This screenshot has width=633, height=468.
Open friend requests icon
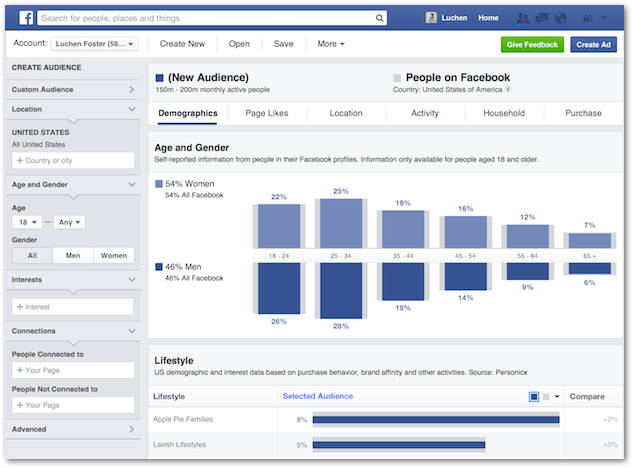pos(523,18)
